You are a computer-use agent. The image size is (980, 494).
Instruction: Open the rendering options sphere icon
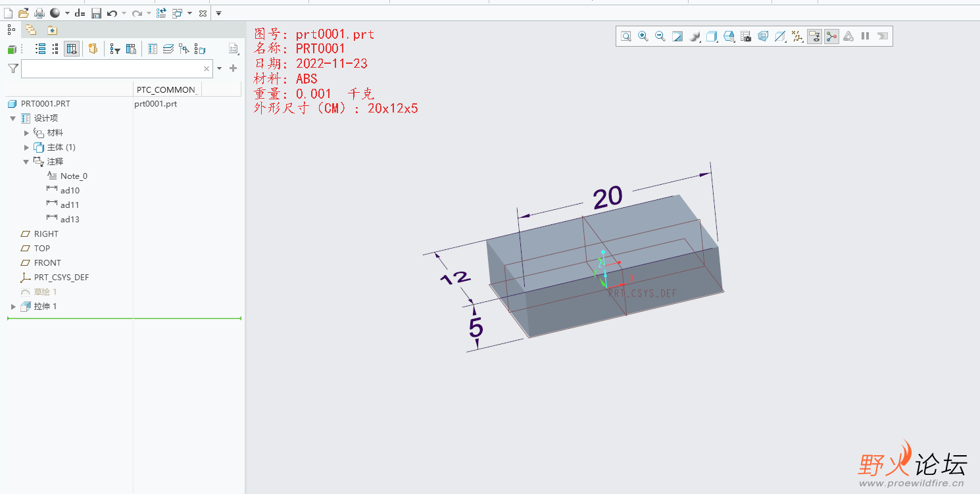[695, 36]
